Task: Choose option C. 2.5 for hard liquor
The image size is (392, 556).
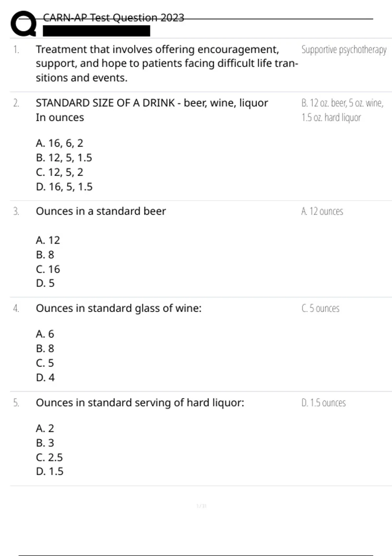Action: [49, 457]
